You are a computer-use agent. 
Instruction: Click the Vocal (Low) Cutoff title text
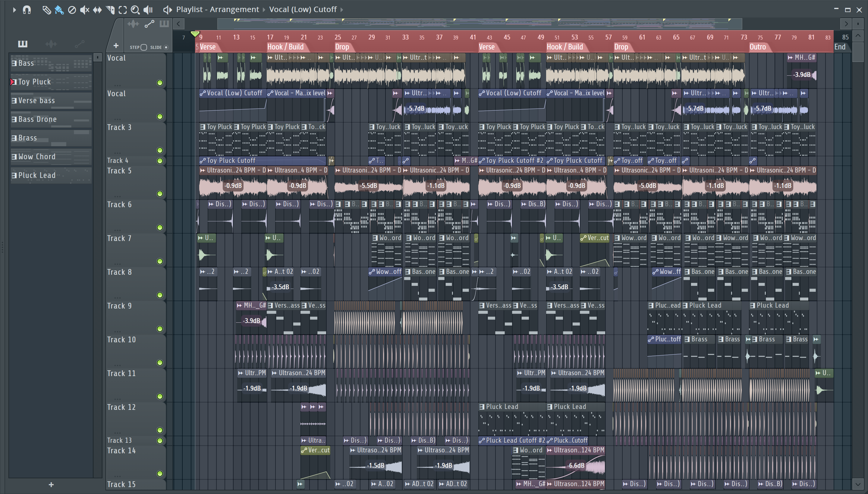pyautogui.click(x=303, y=10)
